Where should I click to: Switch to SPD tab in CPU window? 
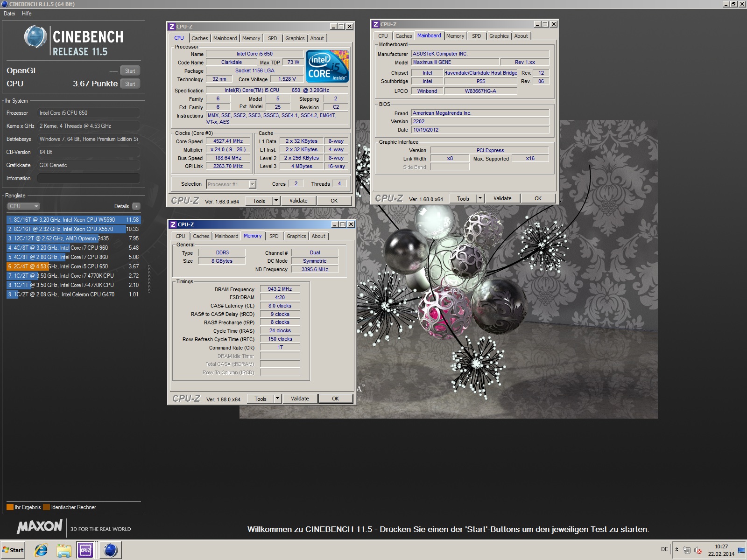pyautogui.click(x=273, y=38)
